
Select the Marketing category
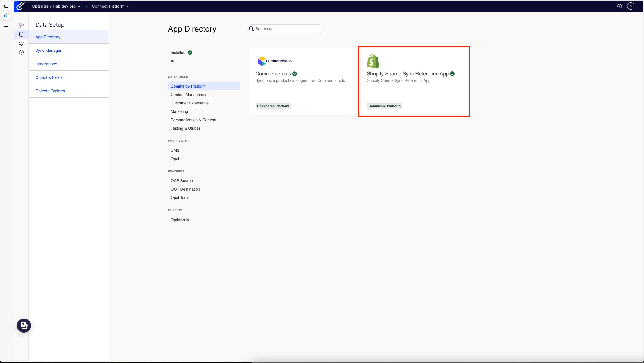(x=179, y=111)
